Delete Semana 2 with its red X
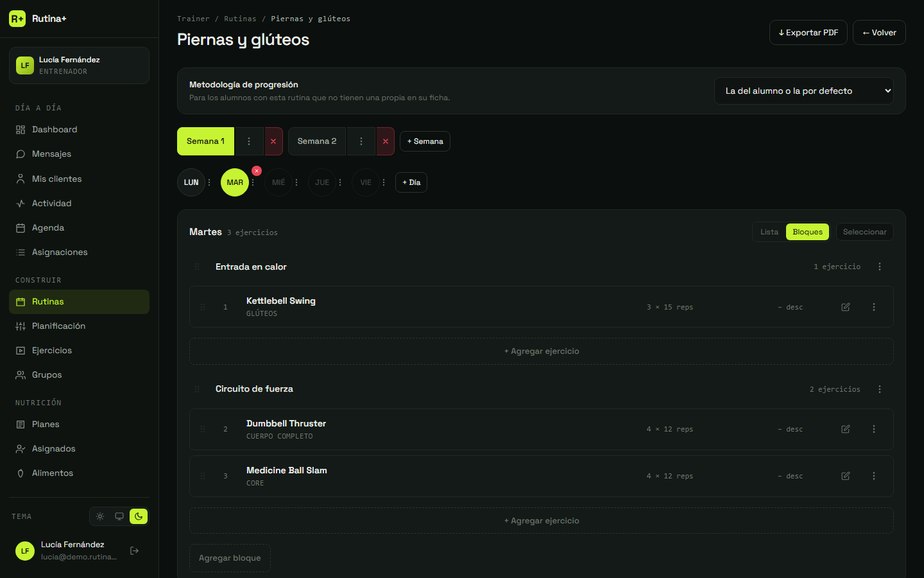The height and width of the screenshot is (578, 924). [385, 141]
